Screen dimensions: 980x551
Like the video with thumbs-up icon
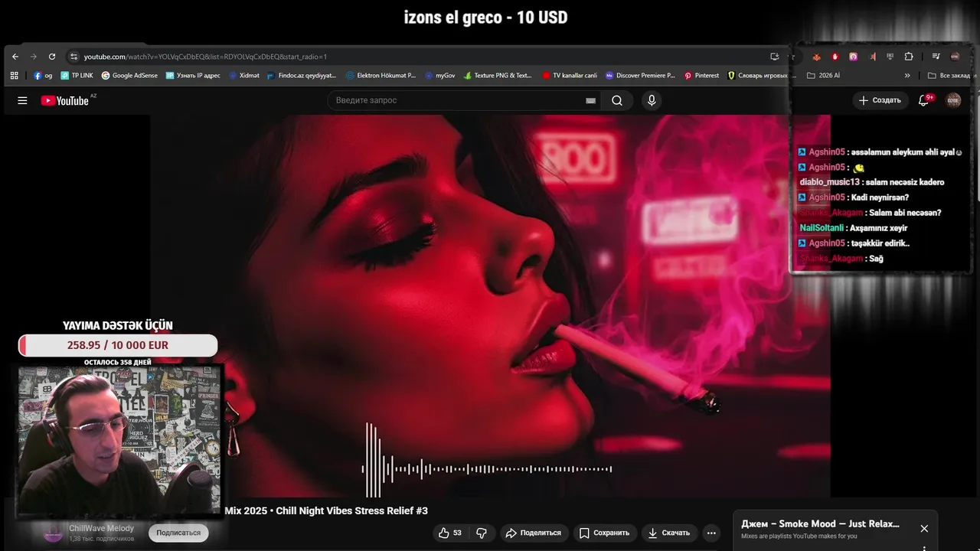click(449, 533)
